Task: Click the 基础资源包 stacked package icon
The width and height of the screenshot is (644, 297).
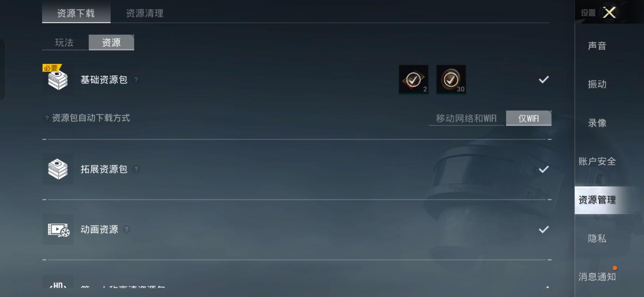Action: coord(58,80)
